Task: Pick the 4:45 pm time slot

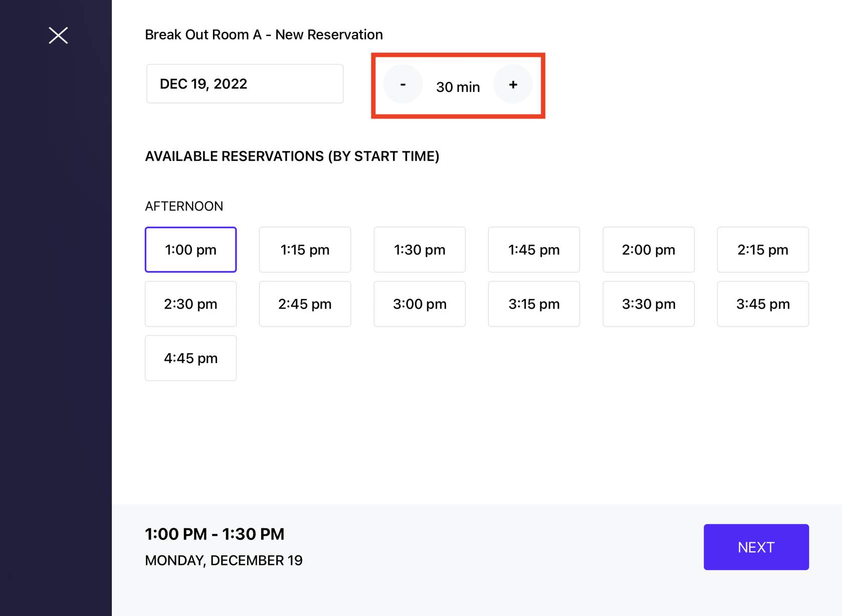Action: point(190,358)
